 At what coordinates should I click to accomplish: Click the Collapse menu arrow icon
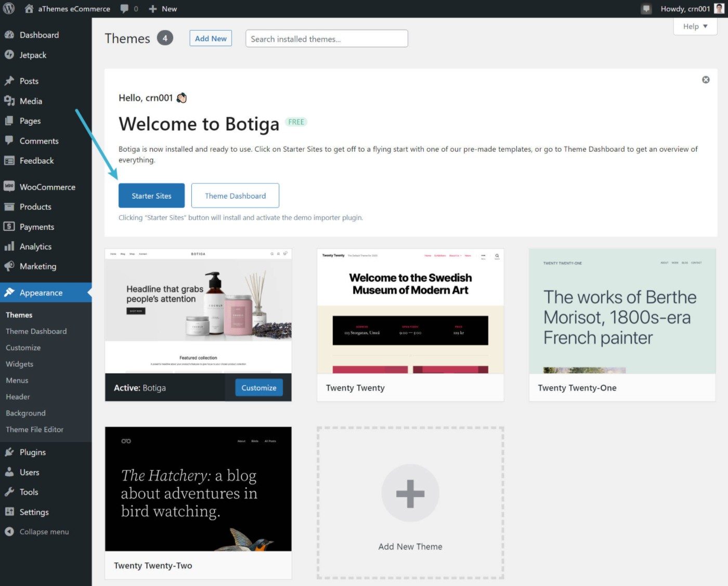click(x=9, y=531)
